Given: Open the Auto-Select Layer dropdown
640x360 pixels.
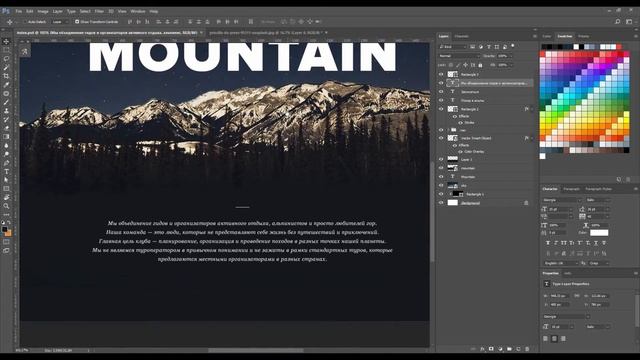Looking at the screenshot, I should click(60, 22).
